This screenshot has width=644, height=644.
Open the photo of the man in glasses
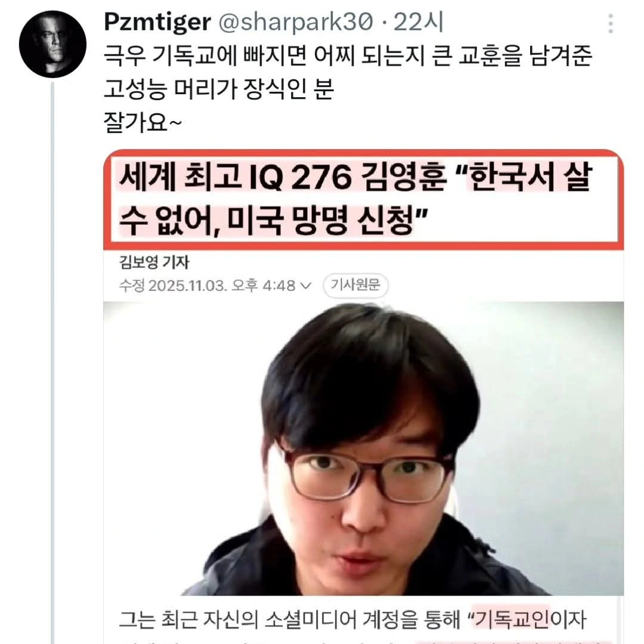pos(364,448)
